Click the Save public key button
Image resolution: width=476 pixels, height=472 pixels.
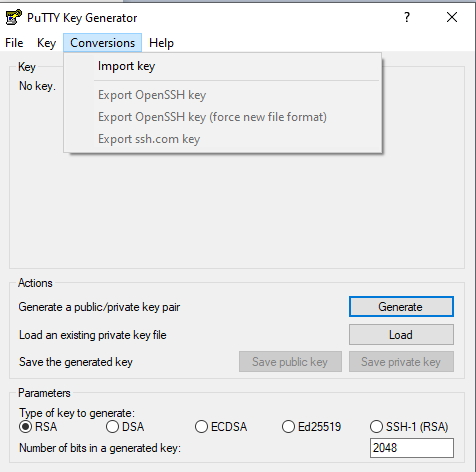click(x=290, y=362)
